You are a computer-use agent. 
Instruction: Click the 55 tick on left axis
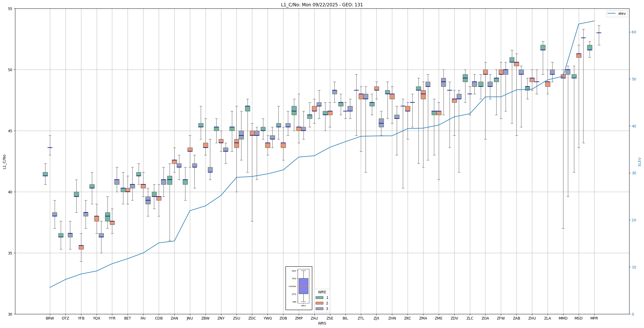coord(10,9)
